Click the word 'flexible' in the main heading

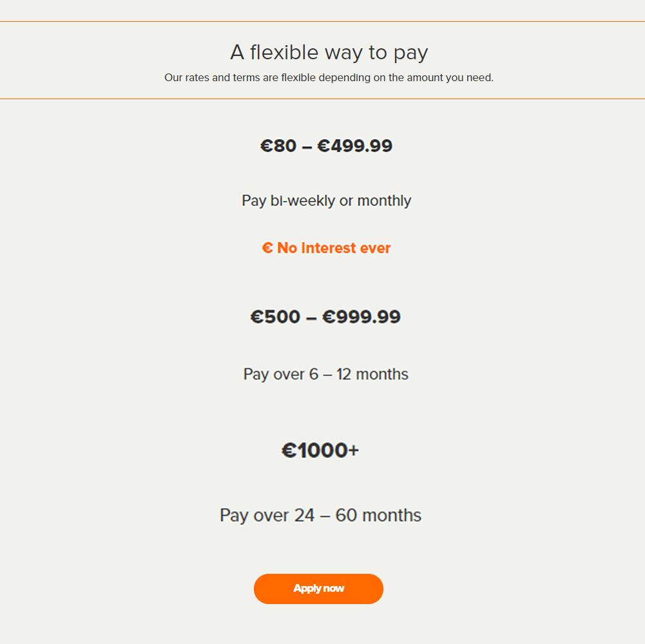tap(284, 52)
